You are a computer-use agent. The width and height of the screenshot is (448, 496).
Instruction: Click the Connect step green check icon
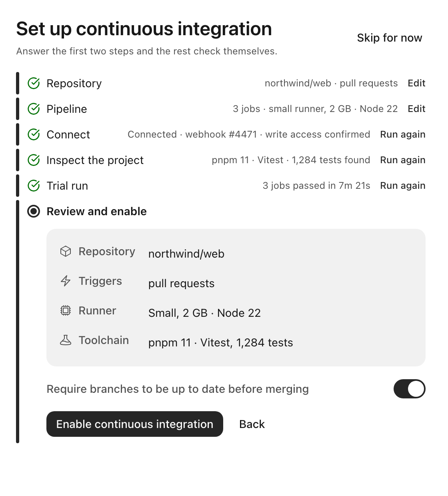click(x=34, y=134)
